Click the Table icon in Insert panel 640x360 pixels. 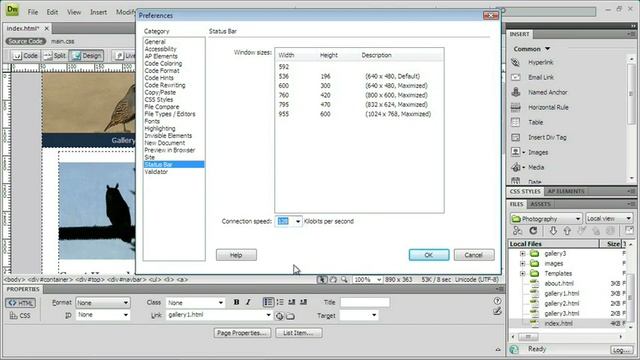pyautogui.click(x=516, y=122)
